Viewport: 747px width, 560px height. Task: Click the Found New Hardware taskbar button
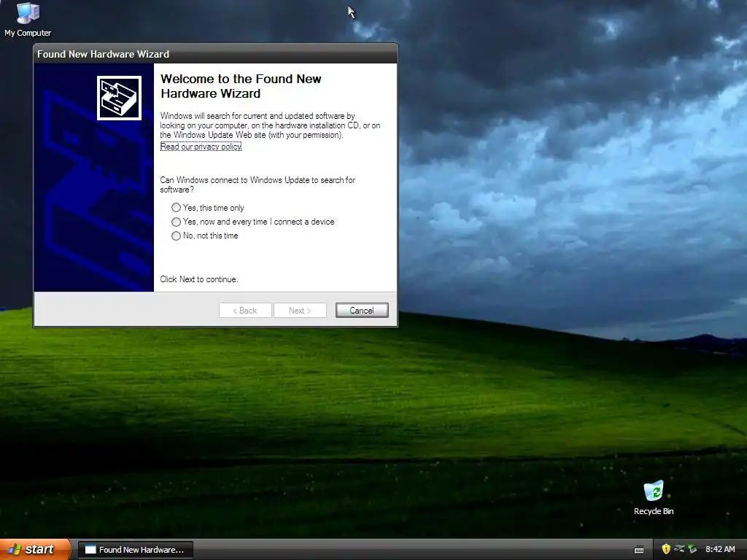(135, 550)
